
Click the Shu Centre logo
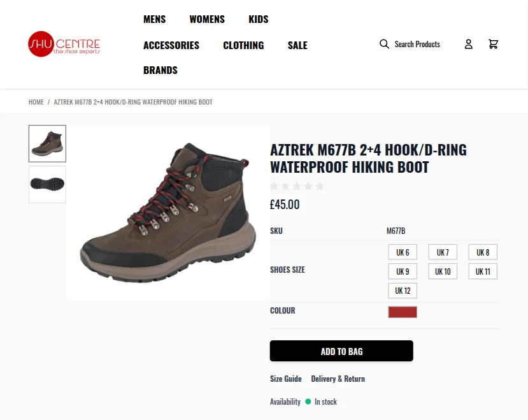62,45
